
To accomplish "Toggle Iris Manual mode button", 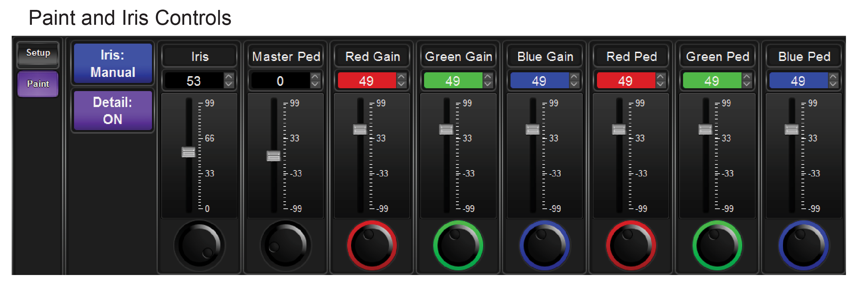I will click(x=113, y=63).
